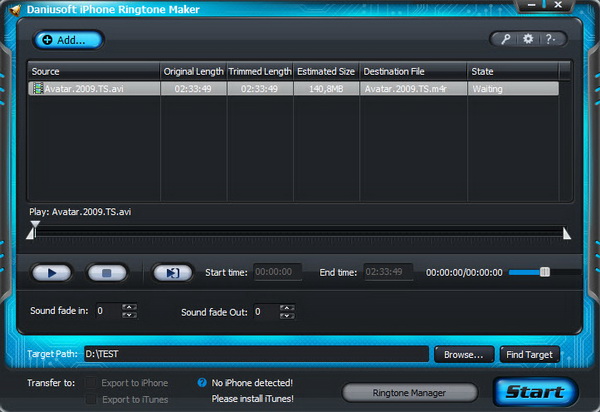Click the Find Target button

tap(529, 354)
